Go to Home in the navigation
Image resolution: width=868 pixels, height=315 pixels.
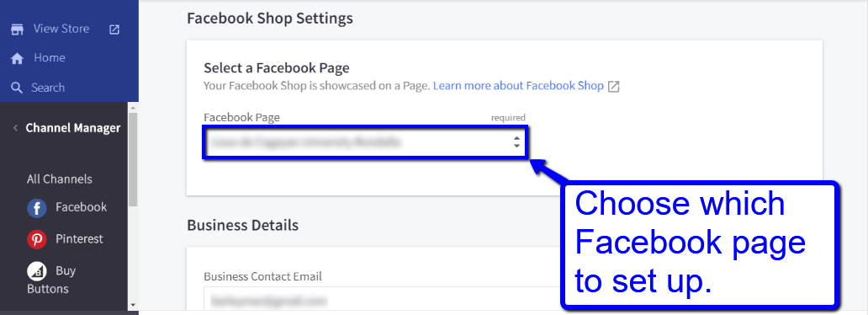(50, 57)
